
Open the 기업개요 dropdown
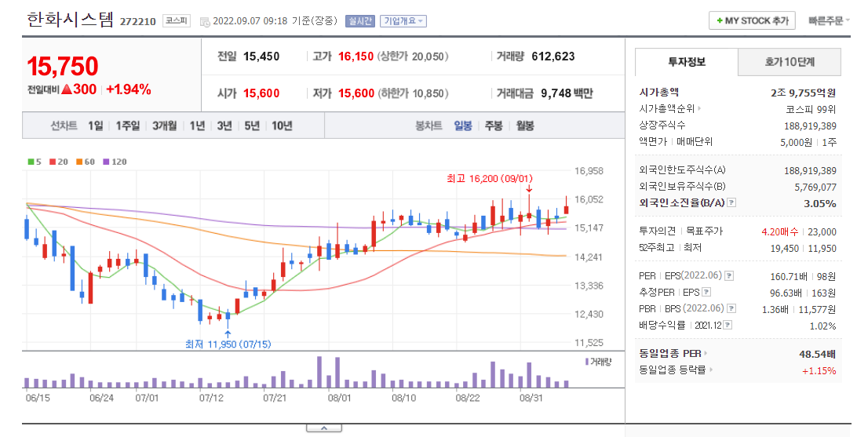[x=403, y=21]
